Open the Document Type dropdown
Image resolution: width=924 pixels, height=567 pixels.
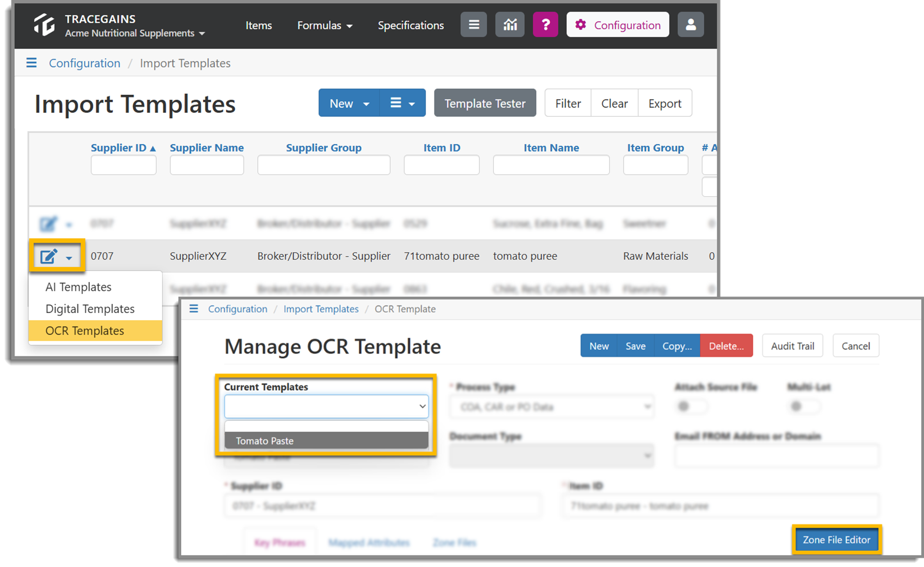(552, 455)
